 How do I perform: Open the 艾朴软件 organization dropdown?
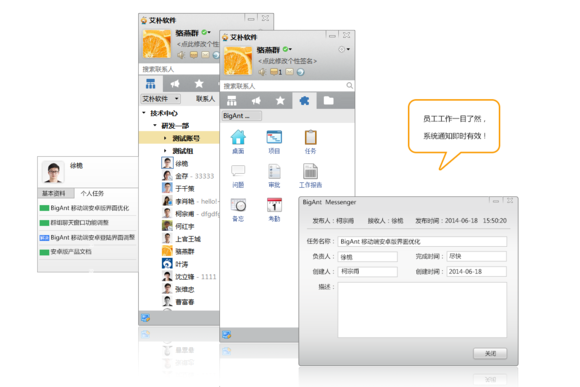(x=161, y=99)
